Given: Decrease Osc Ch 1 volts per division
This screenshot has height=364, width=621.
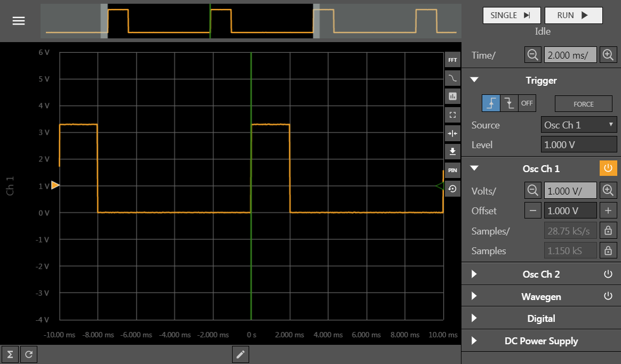Looking at the screenshot, I should 532,190.
